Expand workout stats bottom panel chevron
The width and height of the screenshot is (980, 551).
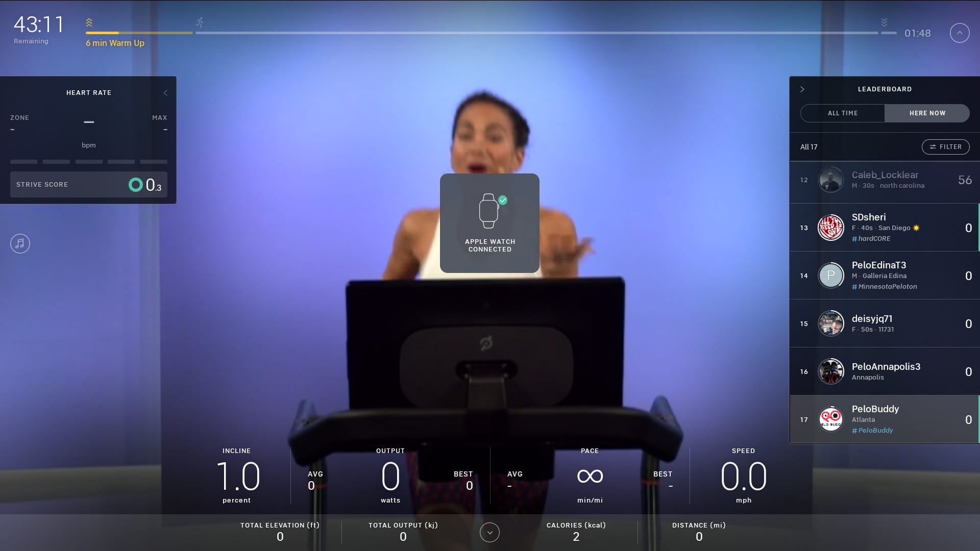pyautogui.click(x=490, y=532)
